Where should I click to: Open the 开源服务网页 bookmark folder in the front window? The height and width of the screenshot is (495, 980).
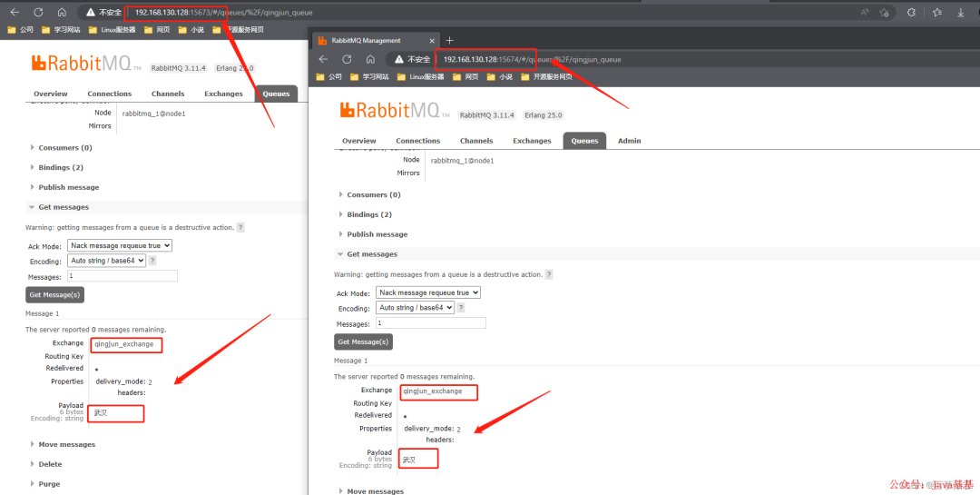point(546,77)
